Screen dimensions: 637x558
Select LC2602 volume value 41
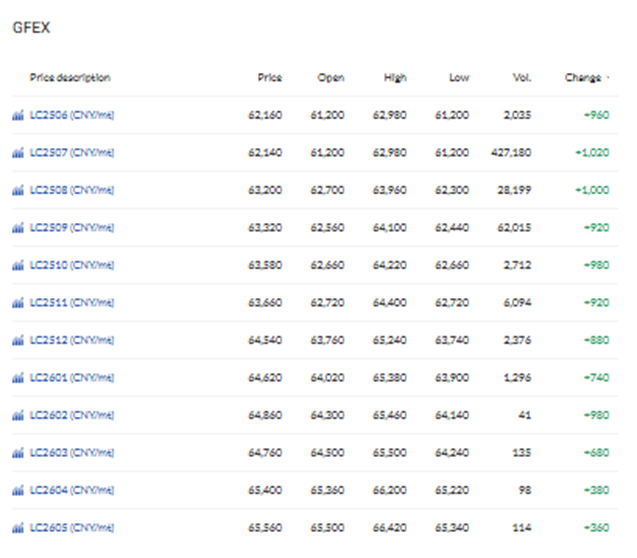point(525,415)
